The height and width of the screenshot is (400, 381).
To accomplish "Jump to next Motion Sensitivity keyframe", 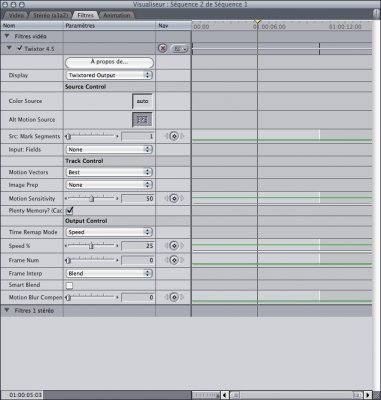I will (182, 198).
